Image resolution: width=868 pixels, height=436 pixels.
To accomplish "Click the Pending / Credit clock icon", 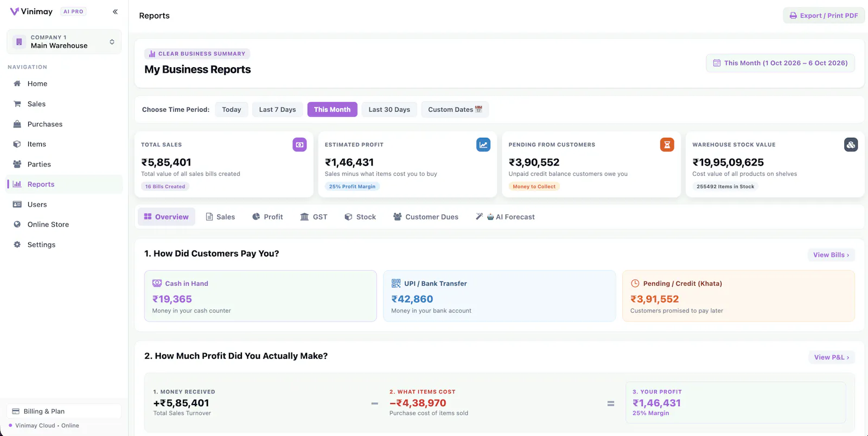I will [635, 283].
